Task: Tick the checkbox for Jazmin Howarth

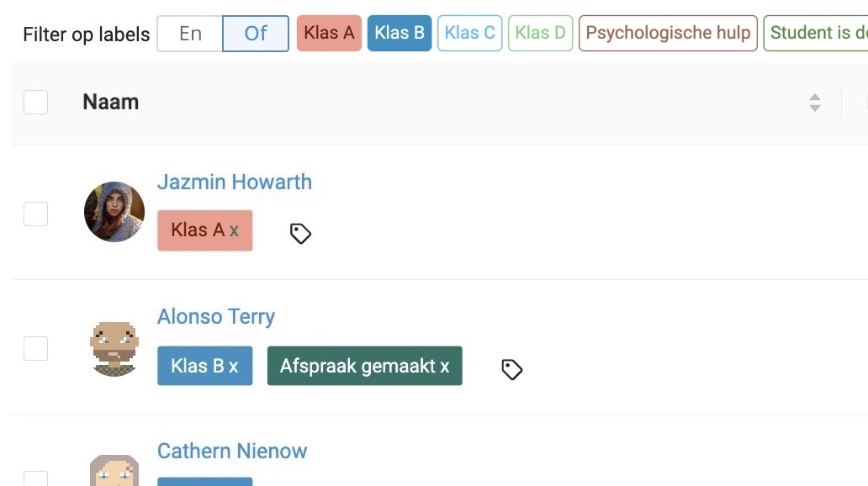Action: pyautogui.click(x=36, y=214)
